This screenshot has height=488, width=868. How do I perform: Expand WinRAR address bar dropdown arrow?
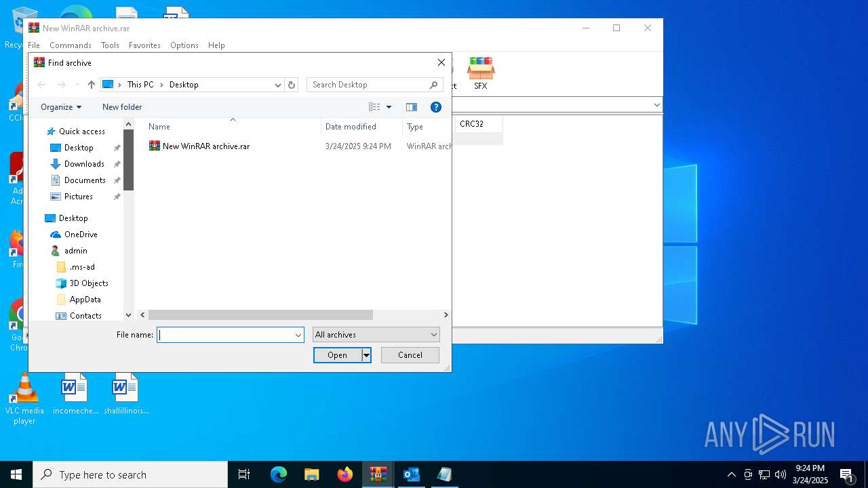tap(656, 105)
